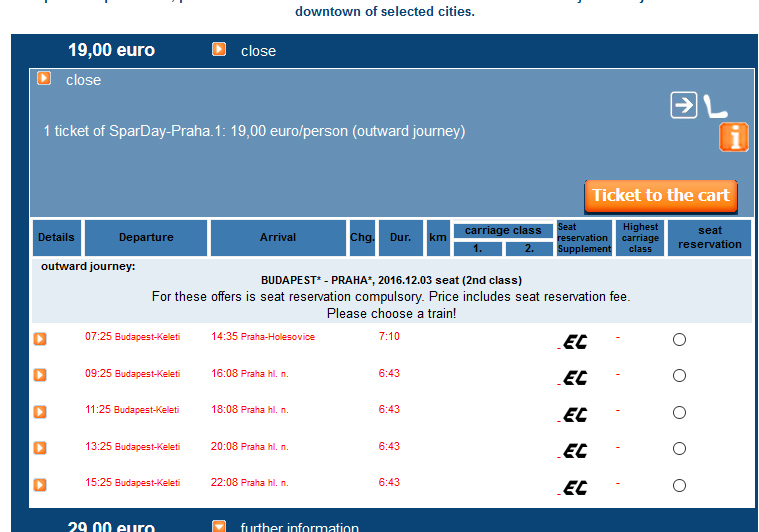Click 'further information' for 29,00 euro
The image size is (759, 532).
point(300,527)
